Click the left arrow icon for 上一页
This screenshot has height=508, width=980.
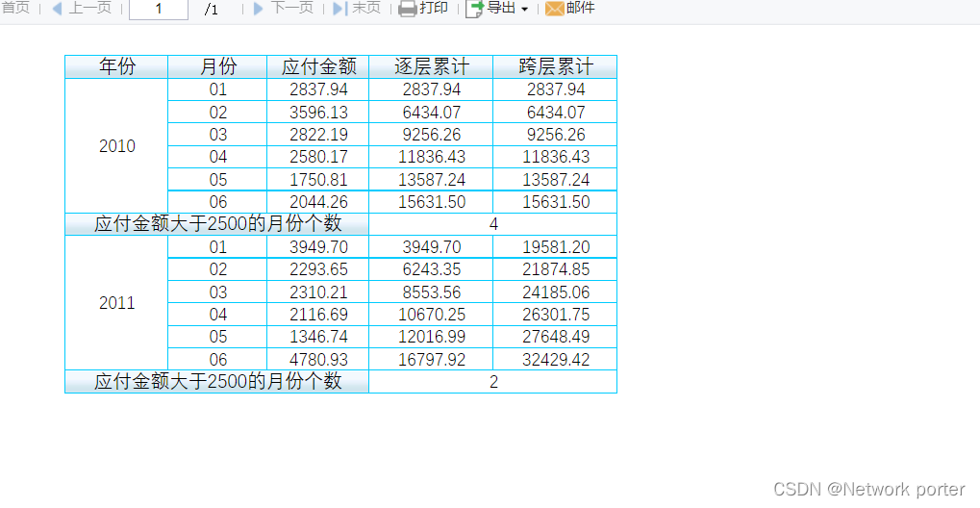[x=57, y=9]
